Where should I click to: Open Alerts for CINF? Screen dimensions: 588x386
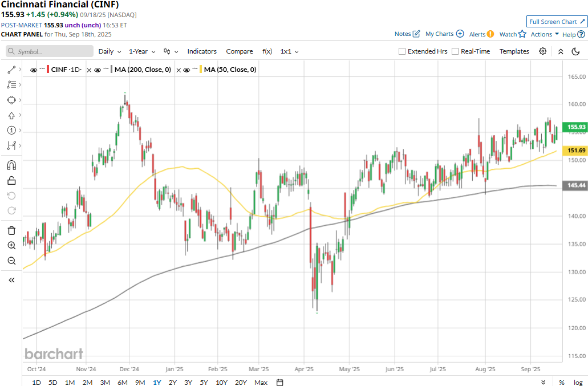(x=481, y=34)
